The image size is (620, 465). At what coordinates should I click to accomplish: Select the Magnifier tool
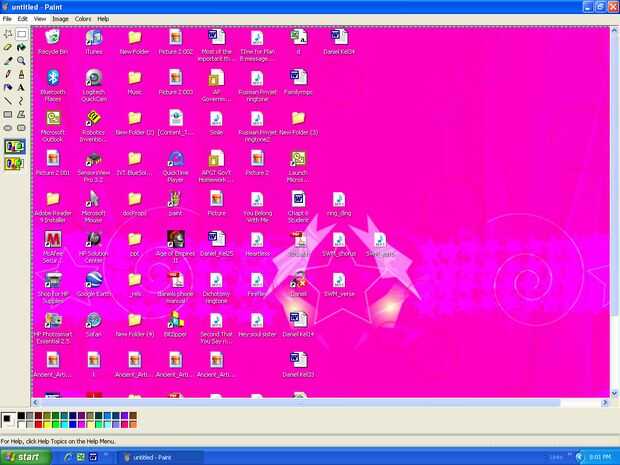coord(21,61)
